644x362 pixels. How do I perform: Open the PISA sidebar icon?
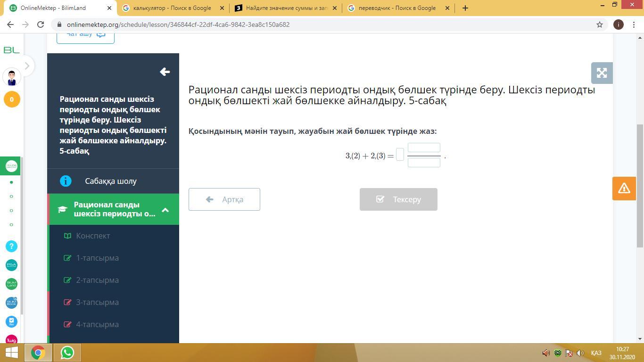point(11,265)
